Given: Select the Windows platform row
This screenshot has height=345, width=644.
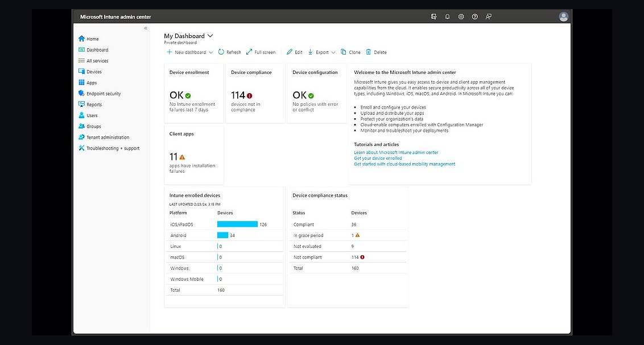Looking at the screenshot, I should 226,268.
